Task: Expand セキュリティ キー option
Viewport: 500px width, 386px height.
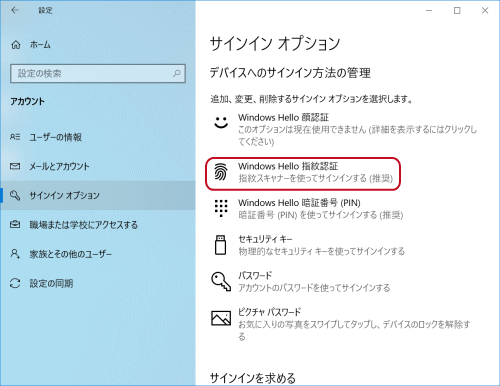Action: pyautogui.click(x=307, y=245)
